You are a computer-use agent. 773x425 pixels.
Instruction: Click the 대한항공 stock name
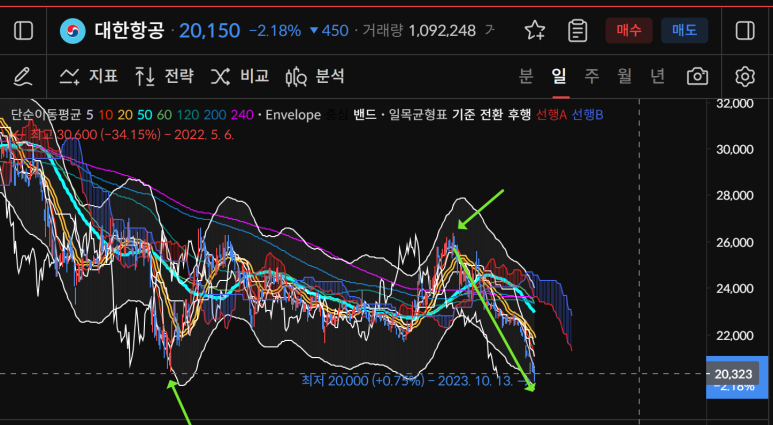129,31
